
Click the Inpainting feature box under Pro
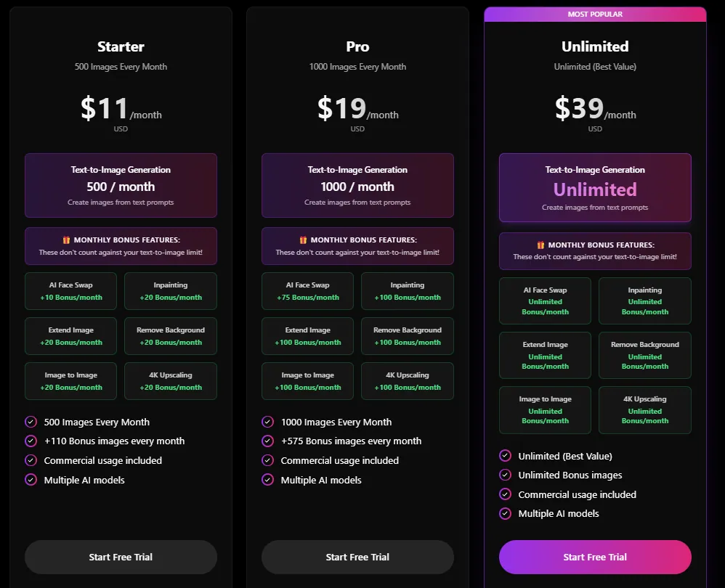(x=408, y=290)
